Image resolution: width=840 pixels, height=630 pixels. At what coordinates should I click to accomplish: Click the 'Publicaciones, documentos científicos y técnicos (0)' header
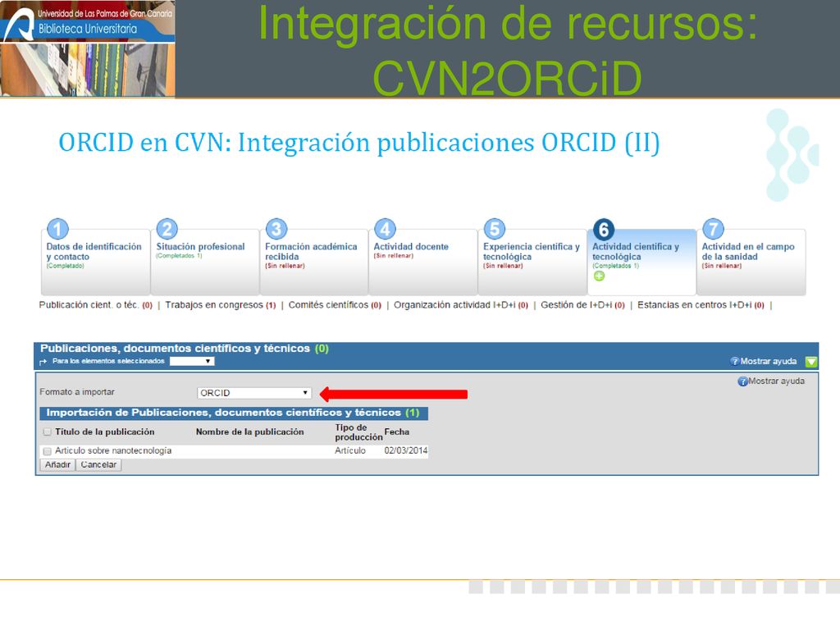185,348
